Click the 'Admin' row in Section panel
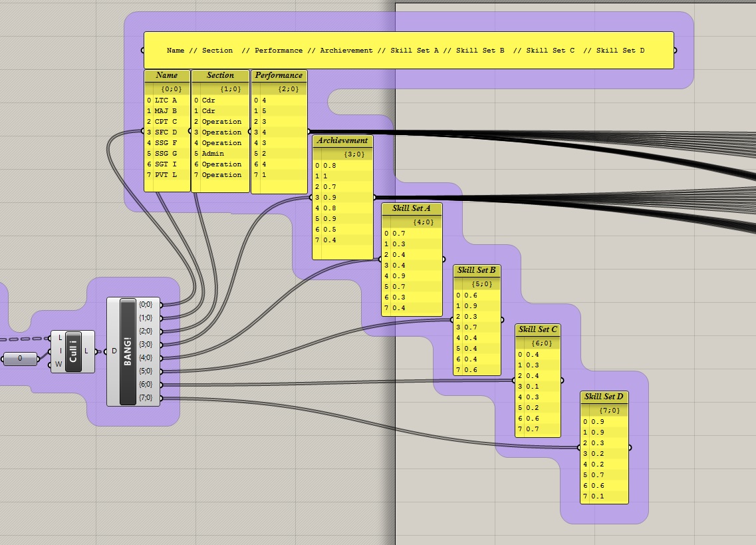 click(220, 154)
